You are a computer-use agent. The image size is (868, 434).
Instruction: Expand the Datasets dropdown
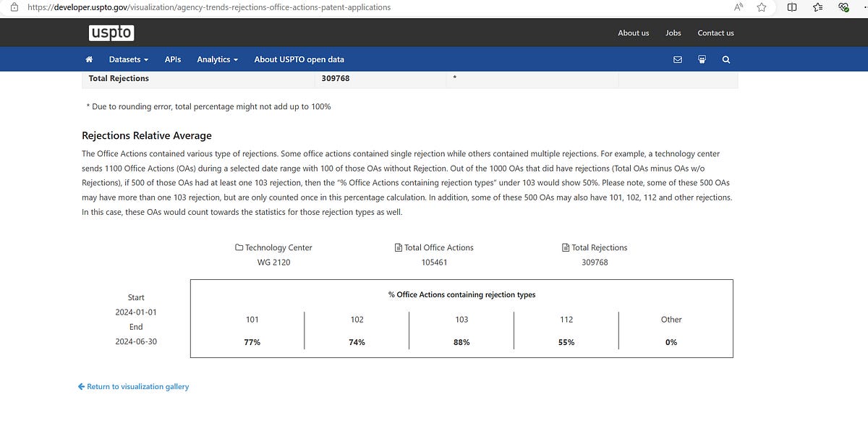pos(127,59)
